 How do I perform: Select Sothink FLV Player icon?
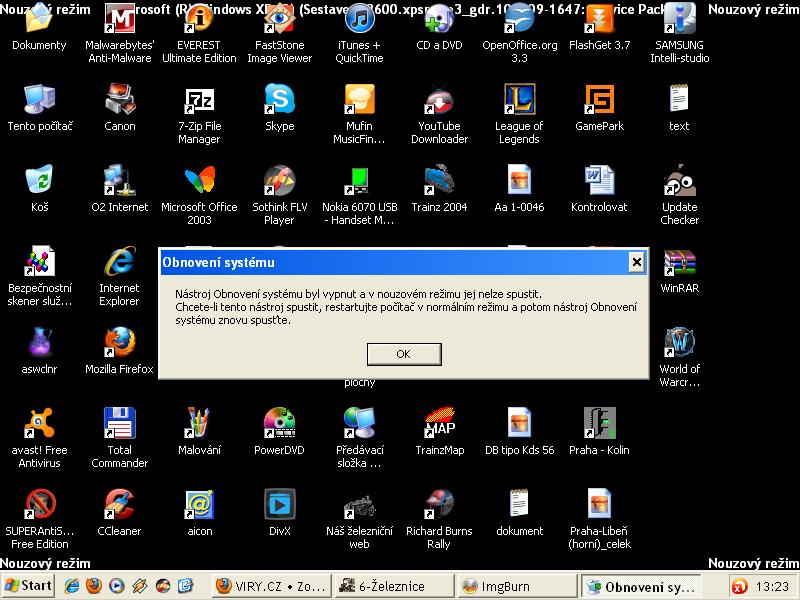[280, 180]
